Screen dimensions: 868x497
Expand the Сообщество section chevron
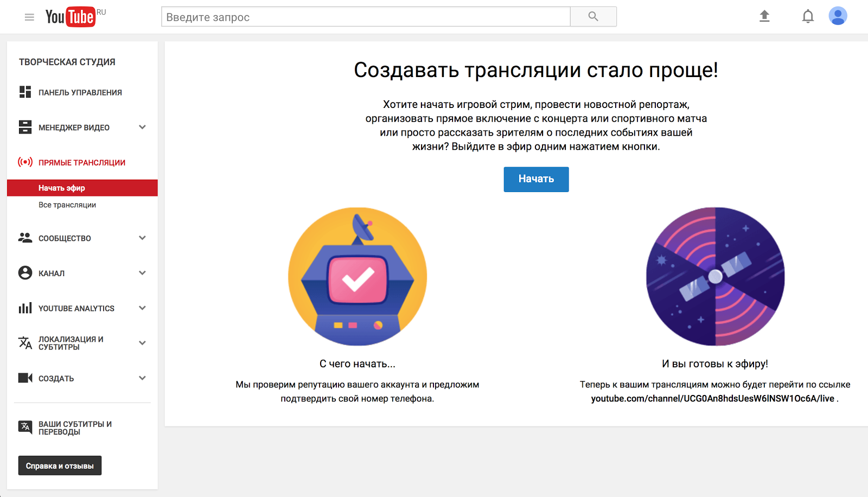(x=142, y=238)
